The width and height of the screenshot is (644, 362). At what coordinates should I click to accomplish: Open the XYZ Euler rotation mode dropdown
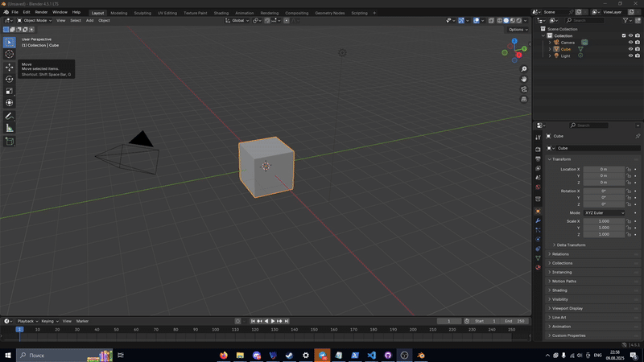(x=604, y=212)
